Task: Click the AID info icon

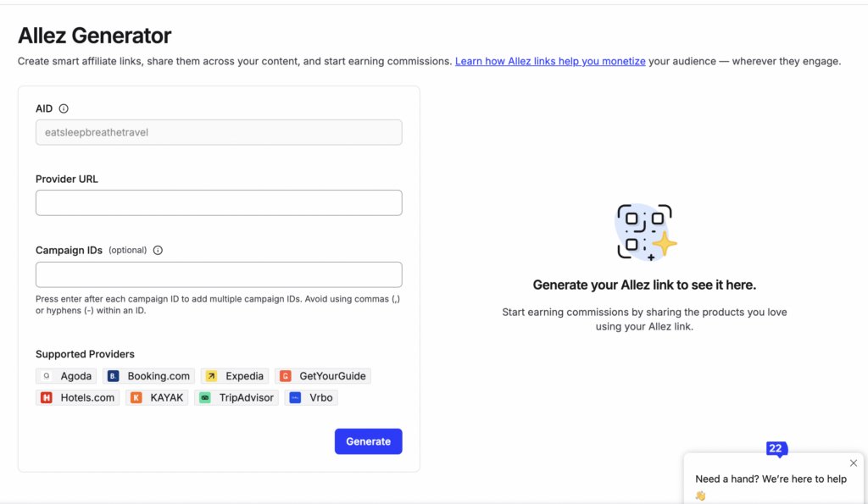Action: pyautogui.click(x=64, y=108)
